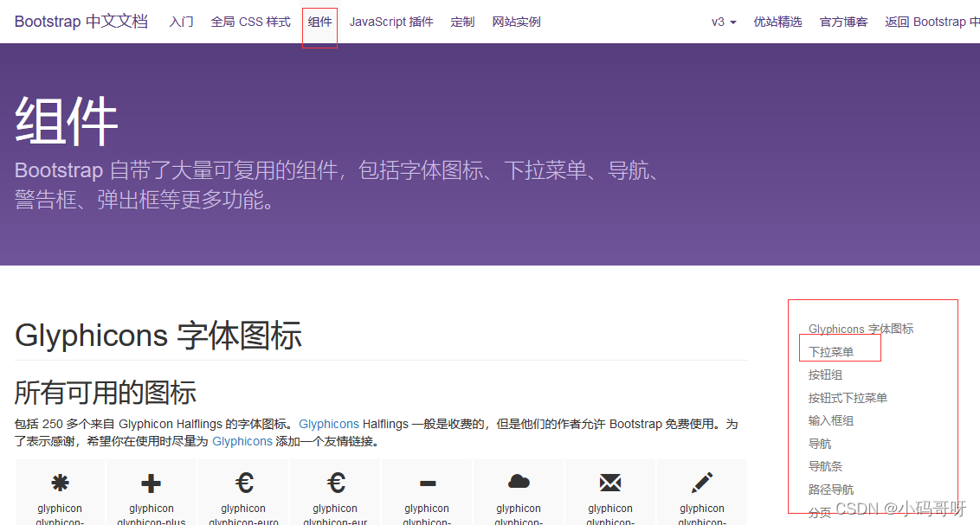The width and height of the screenshot is (980, 525).
Task: Open 优站精选 link
Action: (x=777, y=22)
